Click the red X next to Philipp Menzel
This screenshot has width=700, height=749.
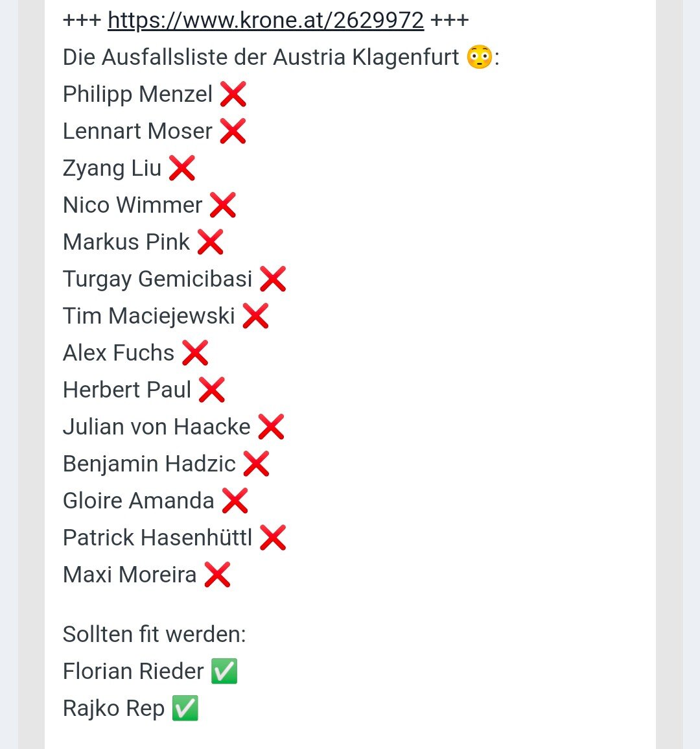233,94
